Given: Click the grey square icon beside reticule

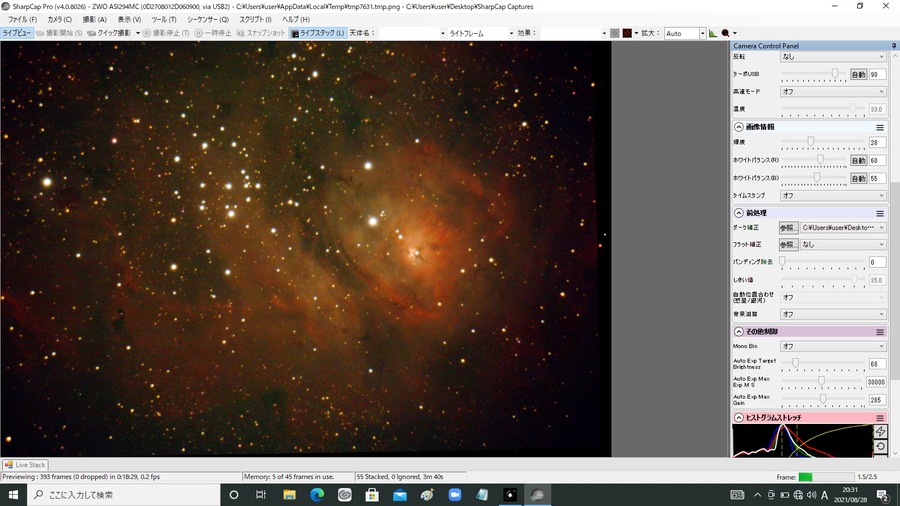Looking at the screenshot, I should (x=615, y=33).
